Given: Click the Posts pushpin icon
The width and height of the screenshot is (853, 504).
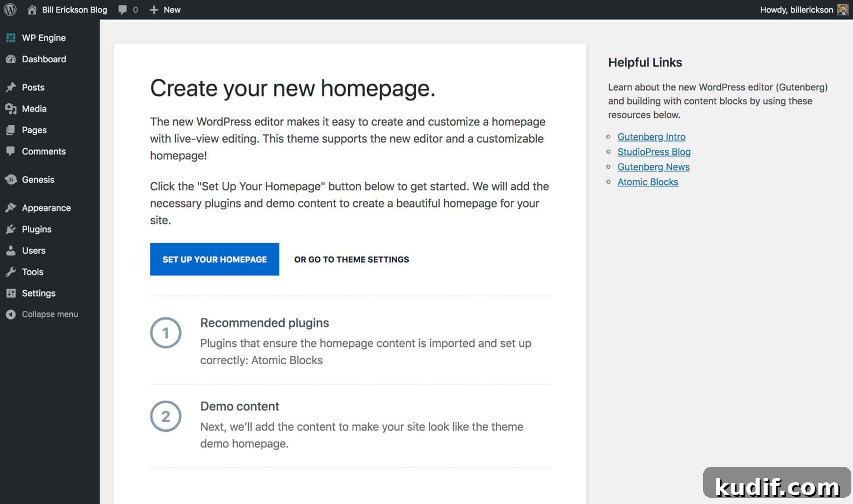Looking at the screenshot, I should point(11,87).
